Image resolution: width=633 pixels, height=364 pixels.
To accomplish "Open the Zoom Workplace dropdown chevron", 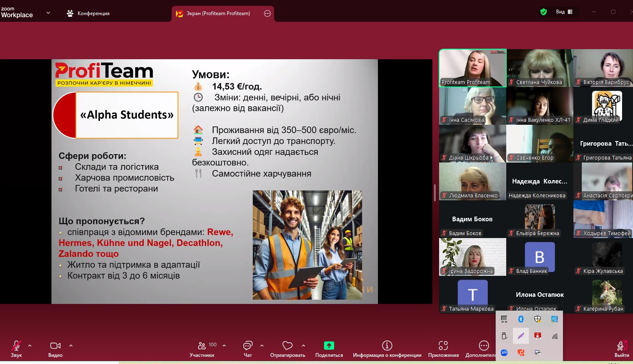I will tap(48, 13).
